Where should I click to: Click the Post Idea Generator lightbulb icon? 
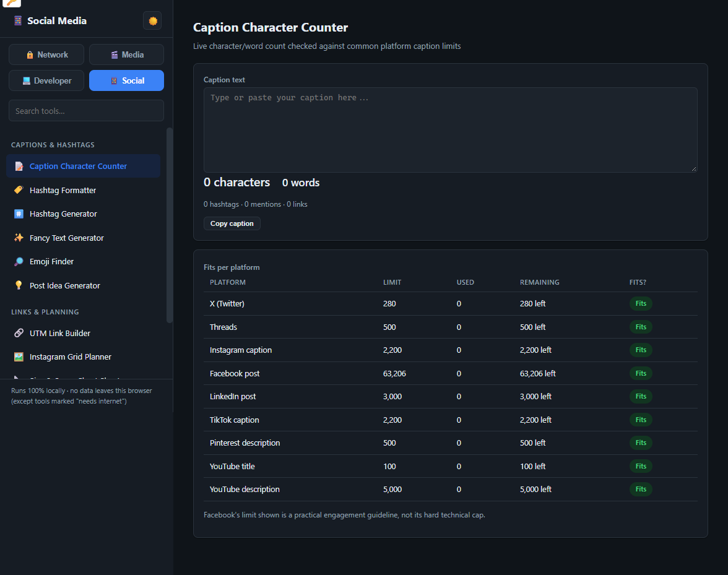pyautogui.click(x=19, y=285)
